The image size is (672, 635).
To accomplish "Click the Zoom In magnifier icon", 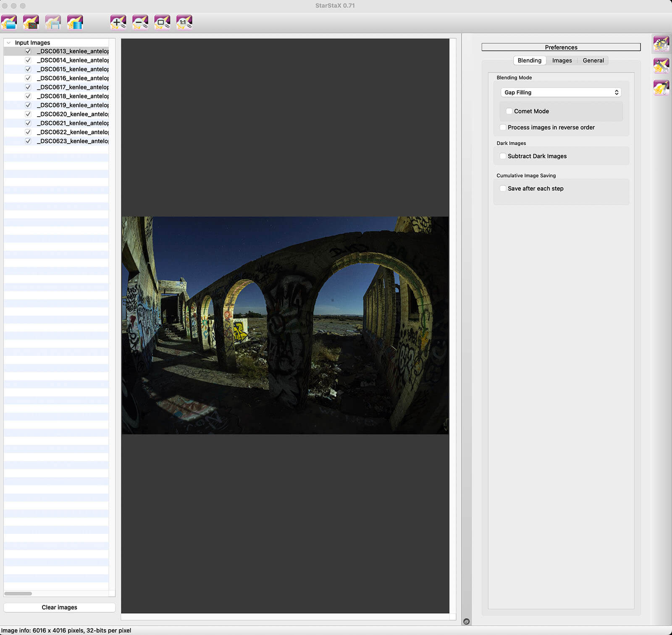I will pos(118,22).
